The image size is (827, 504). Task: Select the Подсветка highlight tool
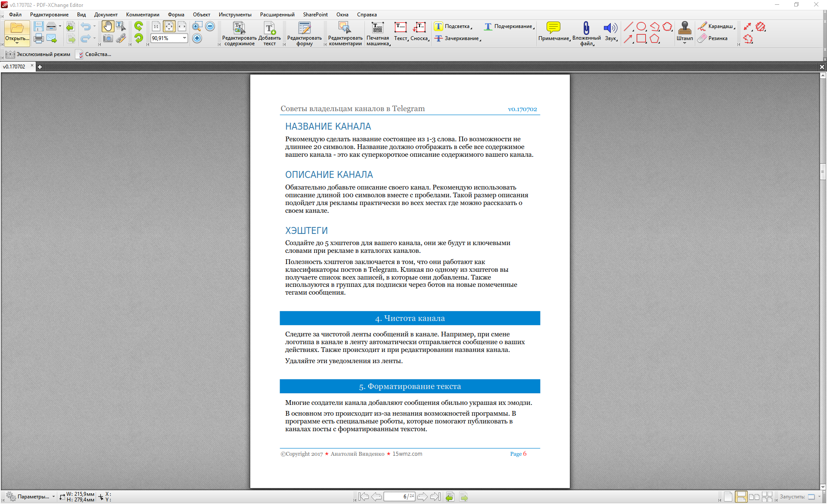(x=453, y=26)
